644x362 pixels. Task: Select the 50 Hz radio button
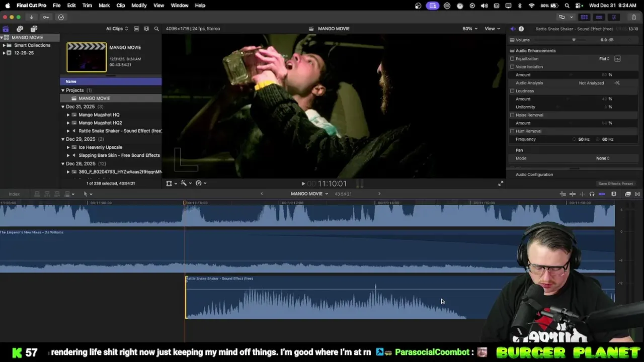point(575,139)
